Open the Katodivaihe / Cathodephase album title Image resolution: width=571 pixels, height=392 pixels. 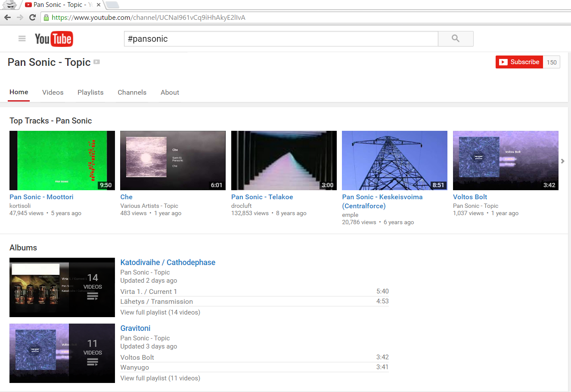[168, 262]
